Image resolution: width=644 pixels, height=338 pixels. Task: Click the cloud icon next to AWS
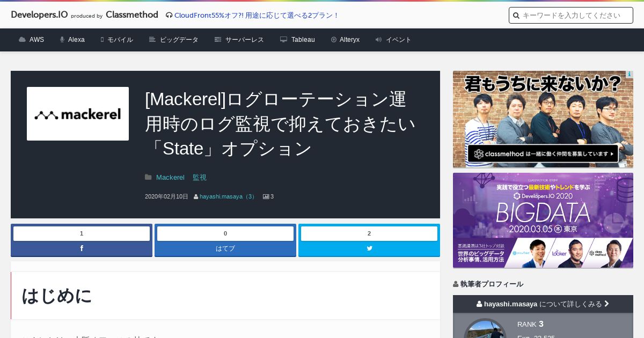[x=22, y=40]
